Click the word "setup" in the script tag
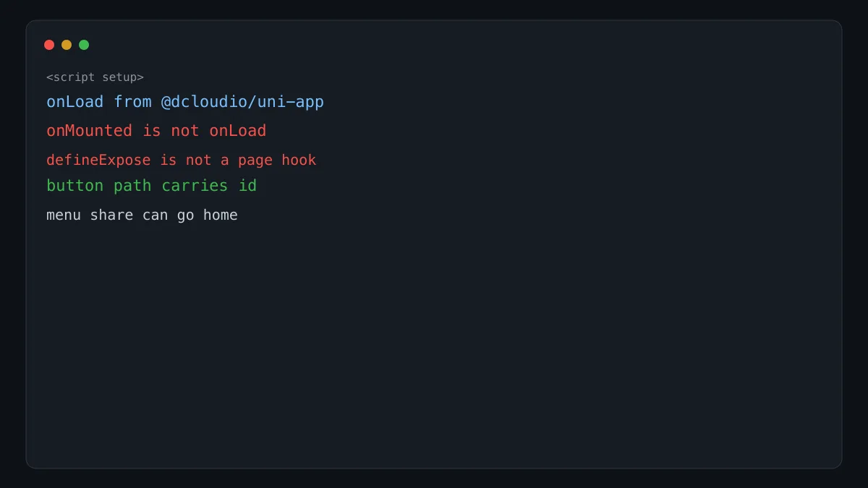The height and width of the screenshot is (488, 868). coord(119,77)
